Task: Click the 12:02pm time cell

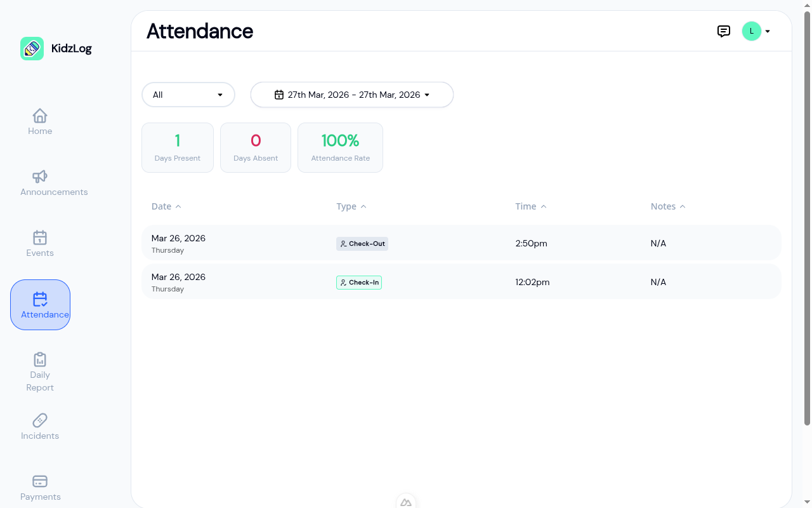Action: point(532,282)
